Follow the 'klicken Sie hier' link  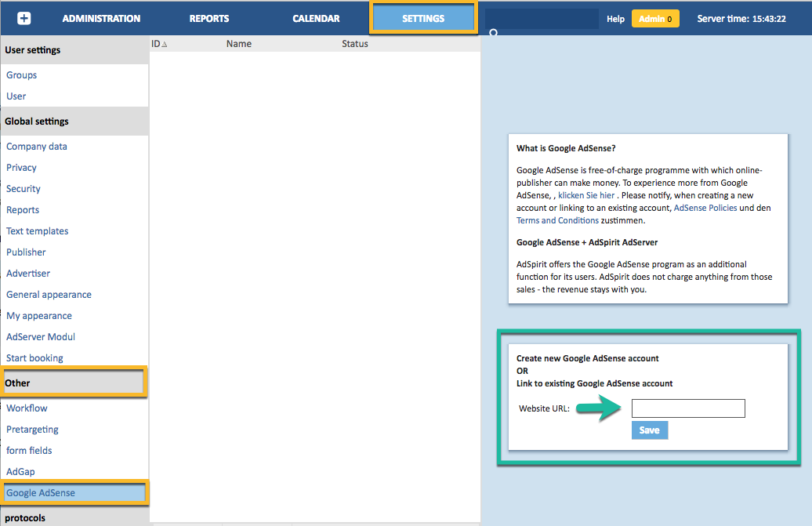(586, 196)
